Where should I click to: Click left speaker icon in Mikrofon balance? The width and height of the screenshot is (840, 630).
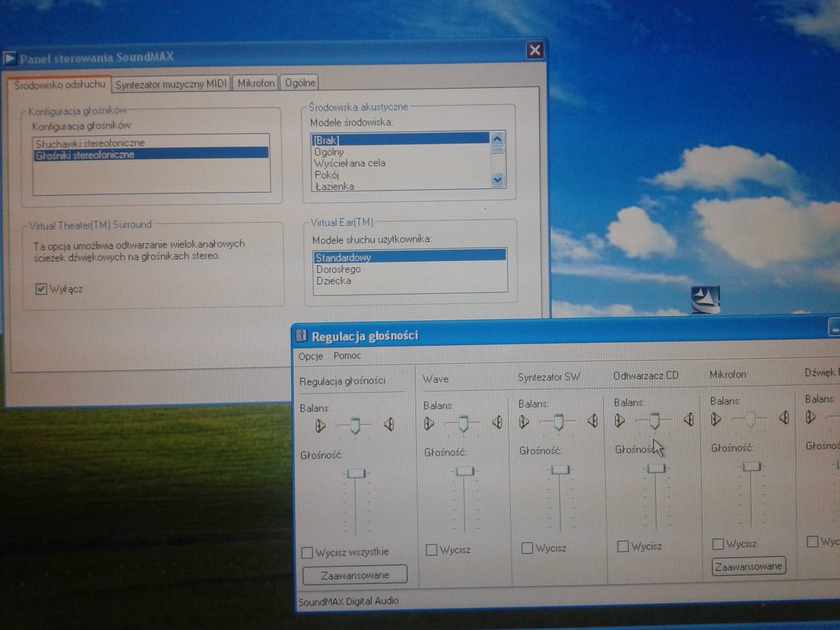[716, 419]
